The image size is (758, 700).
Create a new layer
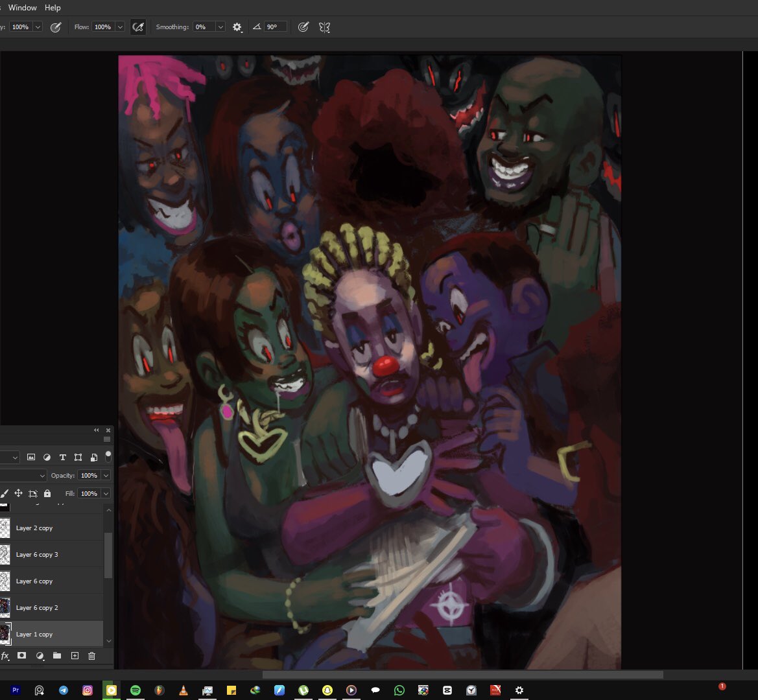pyautogui.click(x=75, y=655)
